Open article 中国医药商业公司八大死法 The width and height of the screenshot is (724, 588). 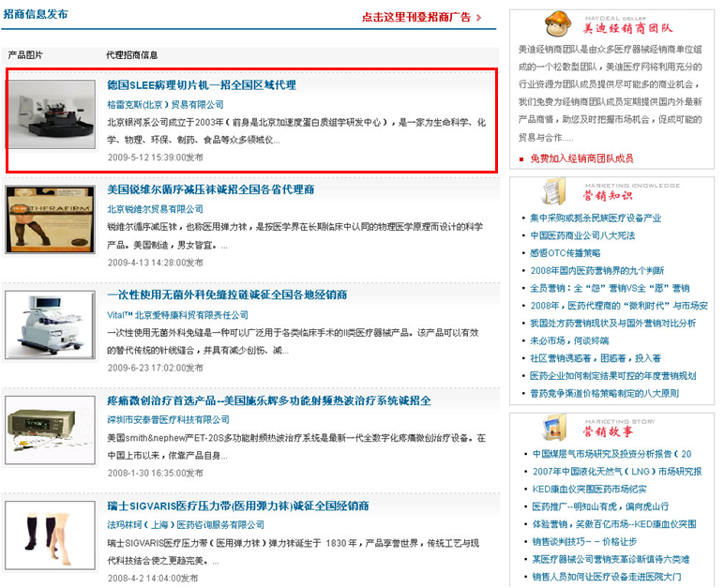(582, 235)
